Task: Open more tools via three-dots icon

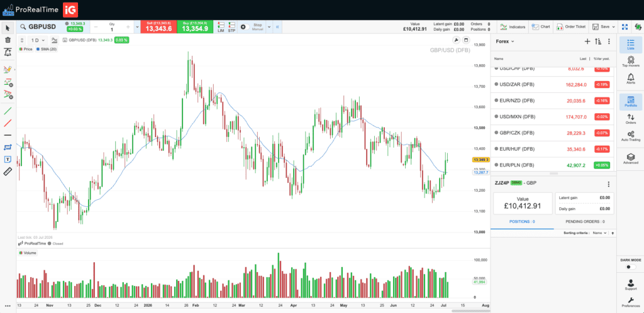Action: pos(8,305)
